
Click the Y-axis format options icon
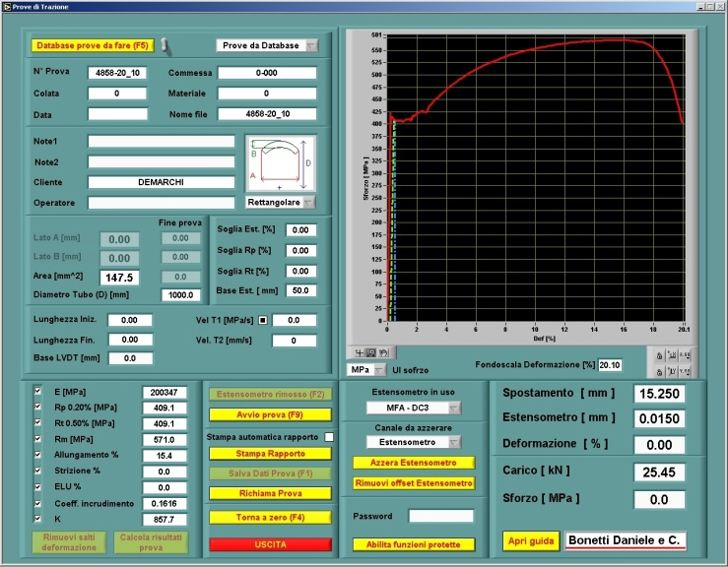[x=684, y=370]
